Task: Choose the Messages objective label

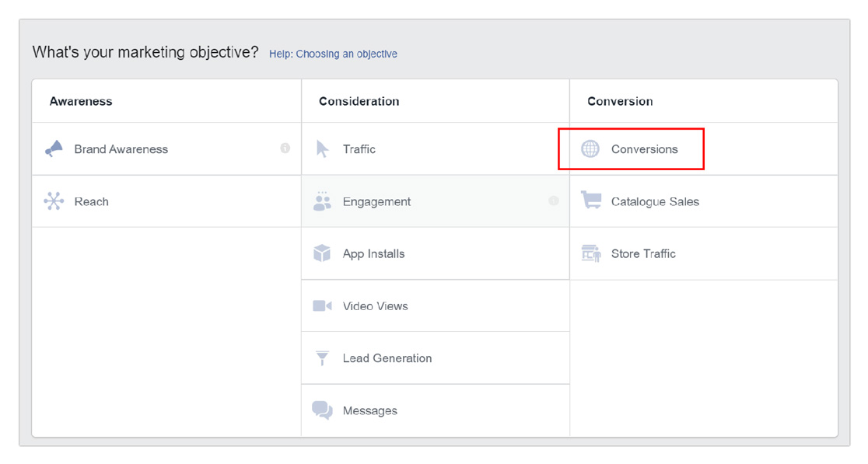Action: coord(369,411)
